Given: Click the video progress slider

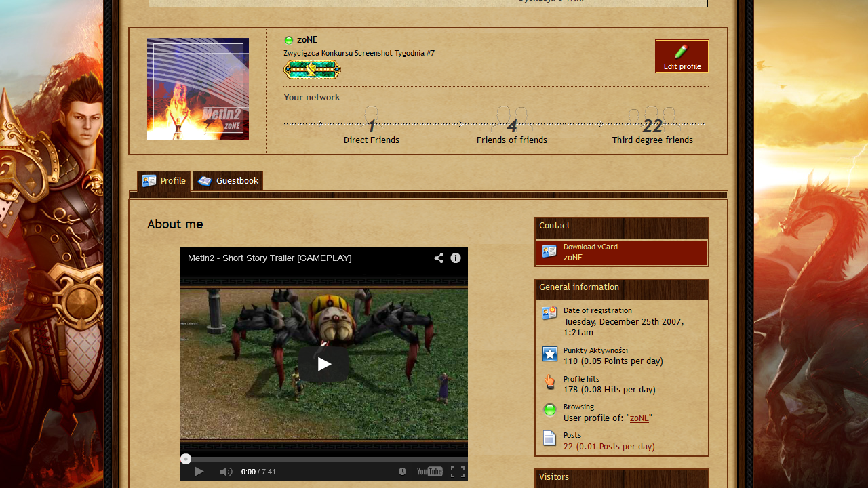Looking at the screenshot, I should pyautogui.click(x=323, y=459).
